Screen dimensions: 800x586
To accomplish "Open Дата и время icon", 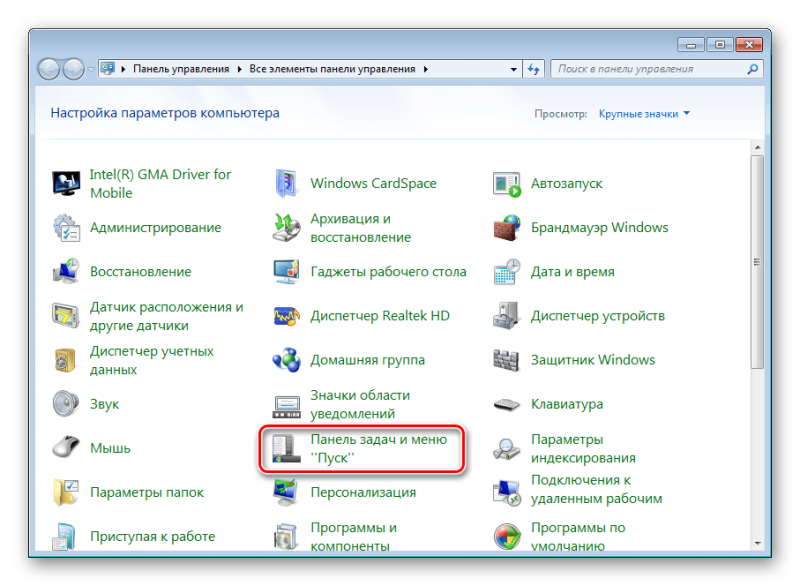I will 507,271.
